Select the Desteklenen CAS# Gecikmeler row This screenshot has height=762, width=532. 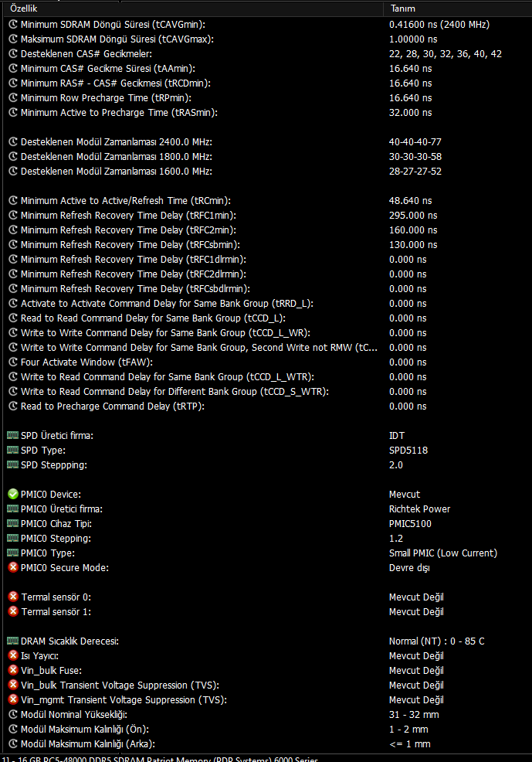[x=266, y=54]
